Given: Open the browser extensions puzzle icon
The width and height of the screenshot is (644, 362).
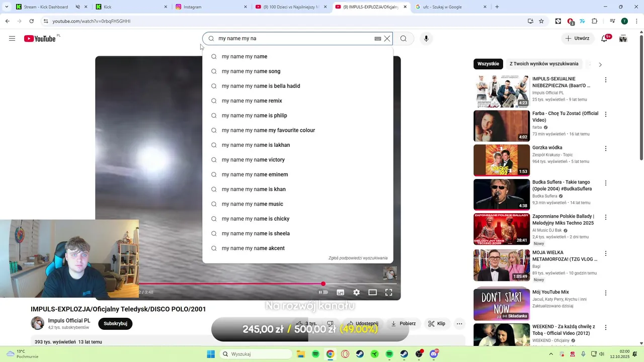Looking at the screenshot, I should point(595,21).
